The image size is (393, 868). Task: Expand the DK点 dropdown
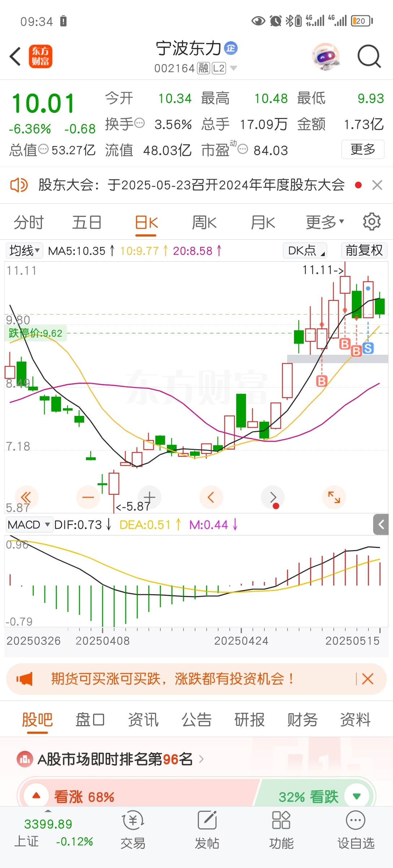[306, 250]
